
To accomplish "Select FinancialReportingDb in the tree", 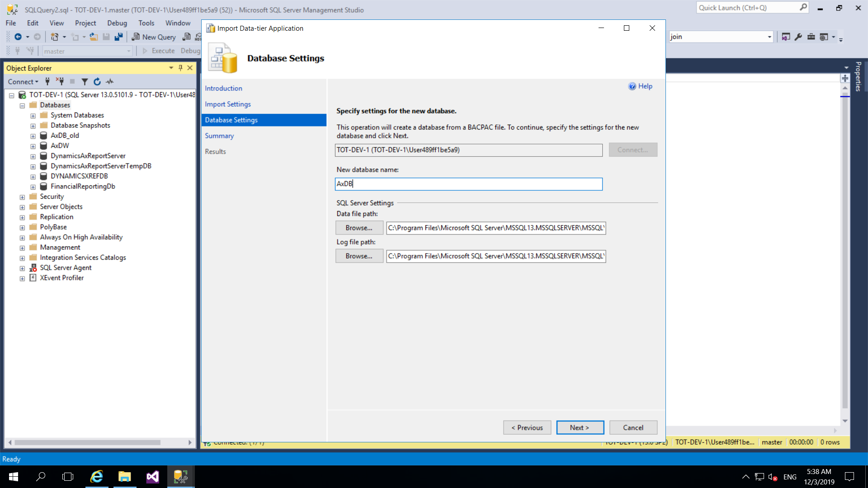I will pyautogui.click(x=83, y=186).
